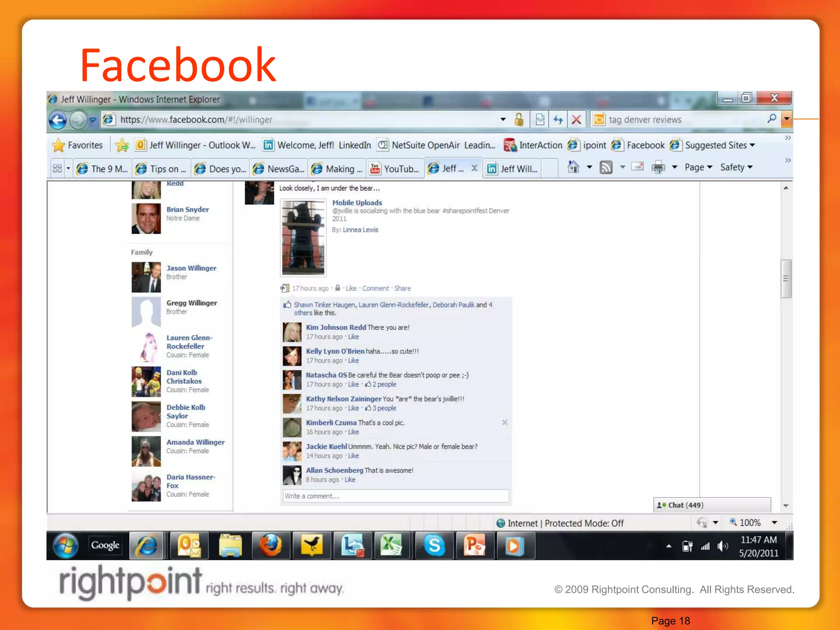Click Comment link under the photo post
The width and height of the screenshot is (840, 630).
[375, 288]
